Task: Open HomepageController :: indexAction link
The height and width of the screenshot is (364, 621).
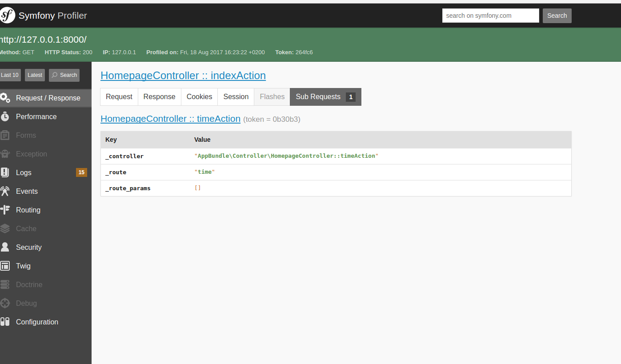Action: pyautogui.click(x=183, y=76)
